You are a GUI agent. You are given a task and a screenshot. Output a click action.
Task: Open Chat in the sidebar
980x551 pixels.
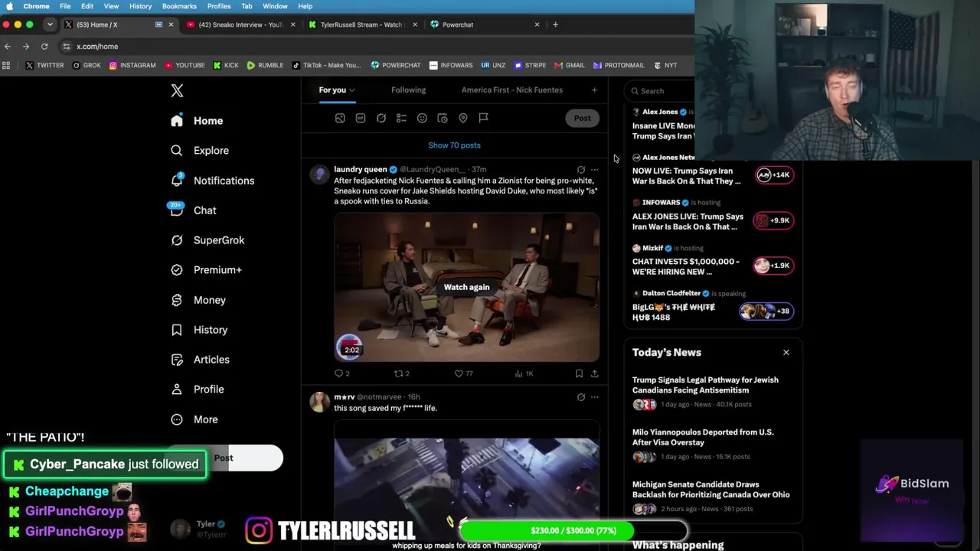click(194, 210)
